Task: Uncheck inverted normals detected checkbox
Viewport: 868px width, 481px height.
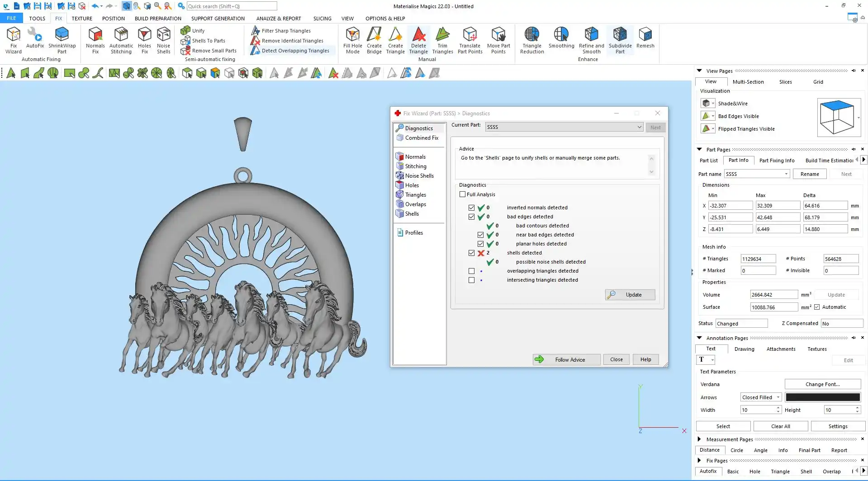Action: click(471, 208)
